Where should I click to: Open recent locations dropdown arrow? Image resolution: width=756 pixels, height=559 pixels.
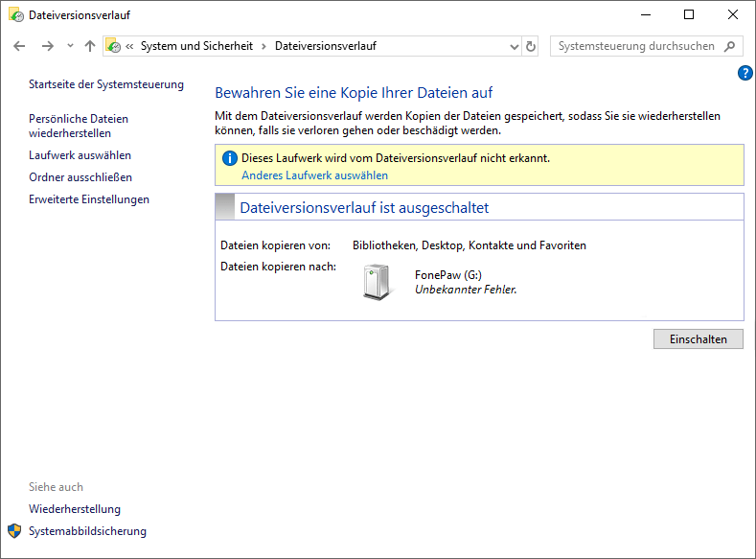click(x=70, y=46)
